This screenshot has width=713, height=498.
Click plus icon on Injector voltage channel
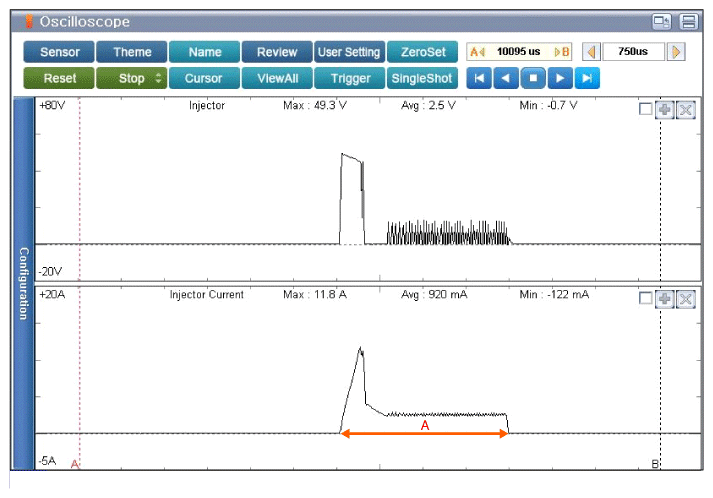[x=665, y=110]
